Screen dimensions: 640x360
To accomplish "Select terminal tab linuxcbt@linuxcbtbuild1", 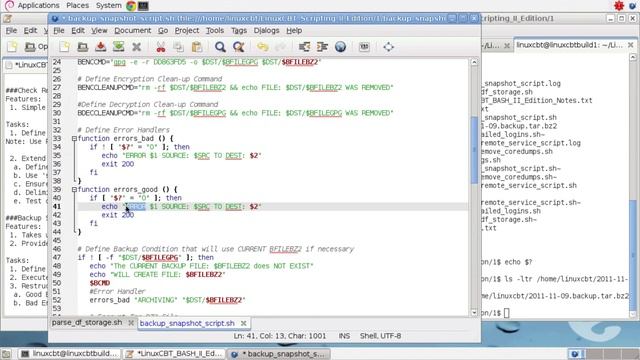I will 569,45.
